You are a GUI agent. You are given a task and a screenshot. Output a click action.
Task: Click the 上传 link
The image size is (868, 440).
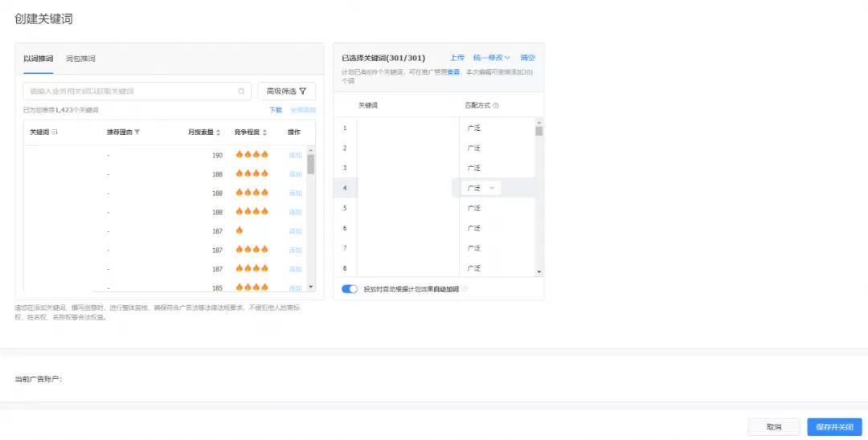(457, 58)
